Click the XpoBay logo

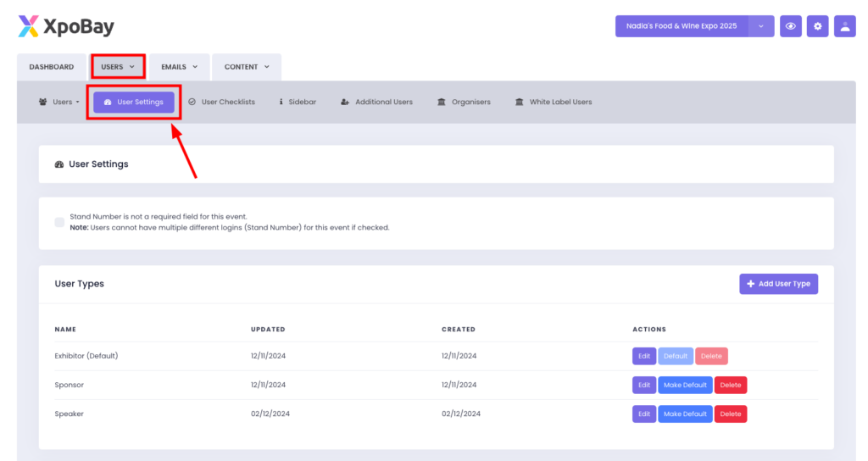[x=66, y=26]
